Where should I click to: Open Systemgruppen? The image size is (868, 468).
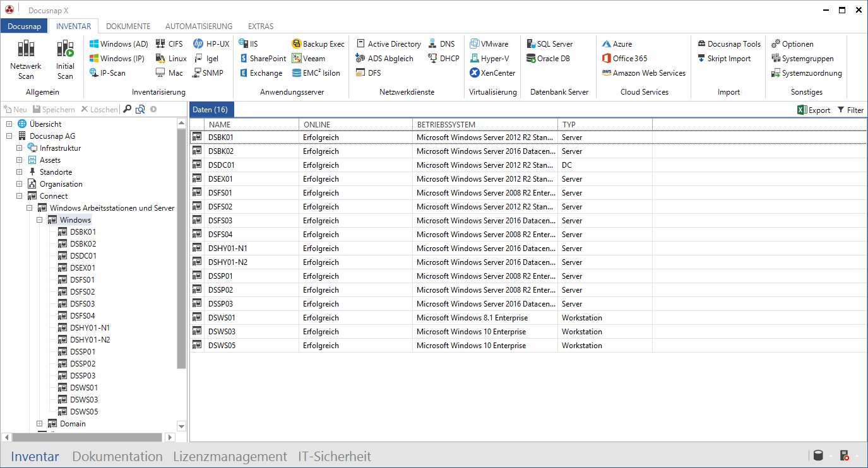point(802,59)
